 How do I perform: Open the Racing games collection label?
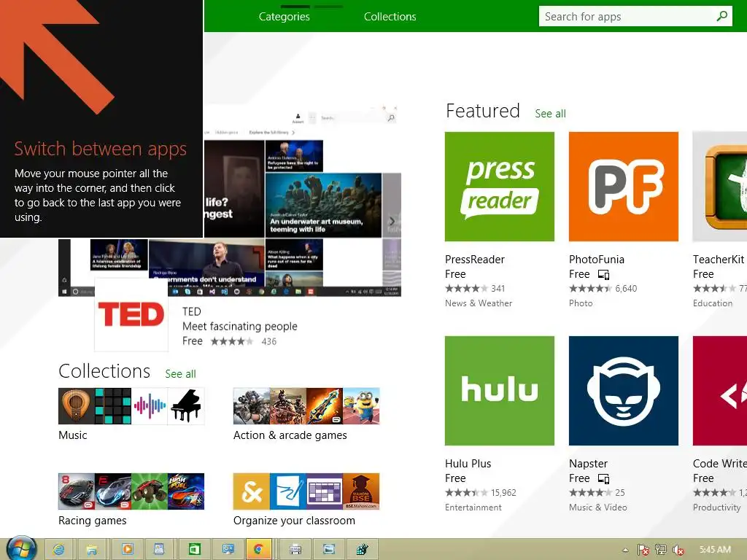[93, 521]
